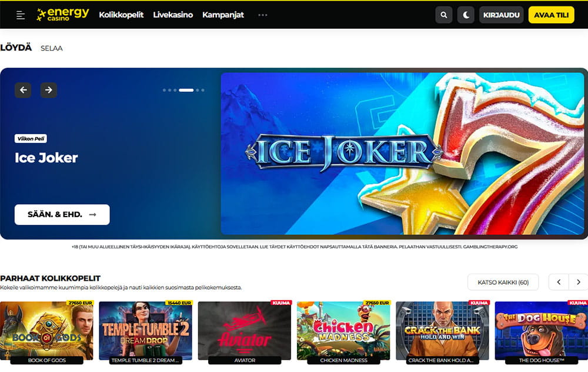Open the search icon in the header
588x372 pixels.
click(443, 15)
